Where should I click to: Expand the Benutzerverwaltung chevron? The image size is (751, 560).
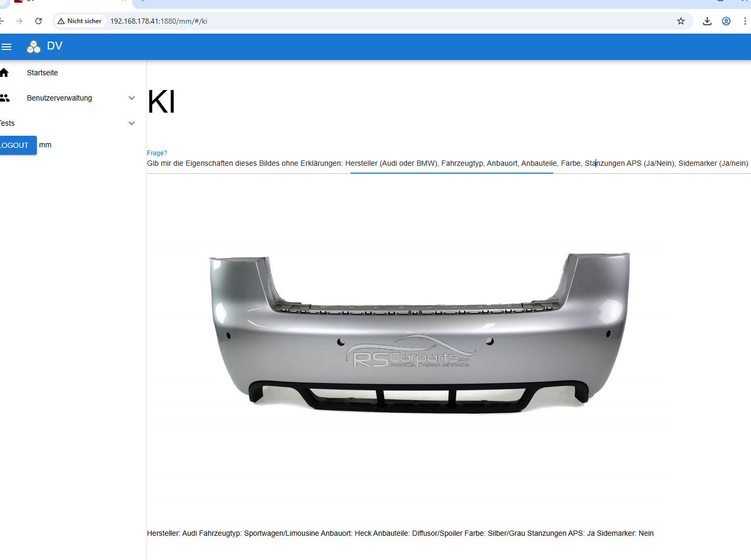click(132, 98)
